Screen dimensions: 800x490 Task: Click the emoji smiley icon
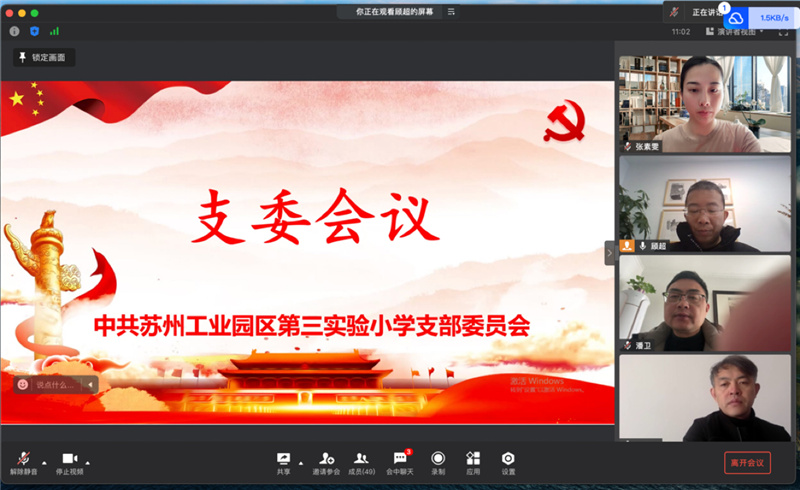[x=22, y=384]
